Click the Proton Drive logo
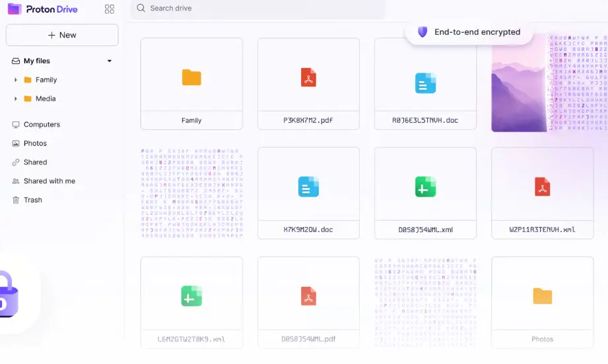Screen dimensions: 608x364 pyautogui.click(x=43, y=9)
